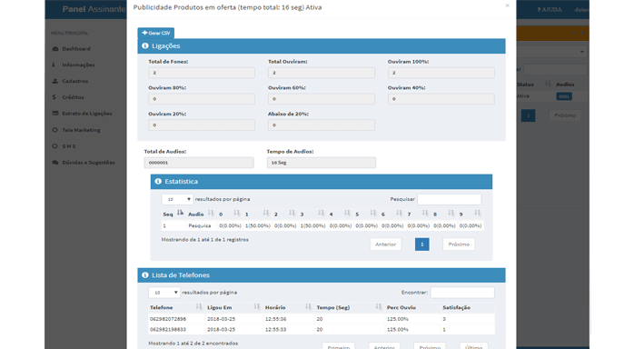This screenshot has width=644, height=349.
Task: Click the Panel Assinante header logo
Action: pyautogui.click(x=94, y=9)
